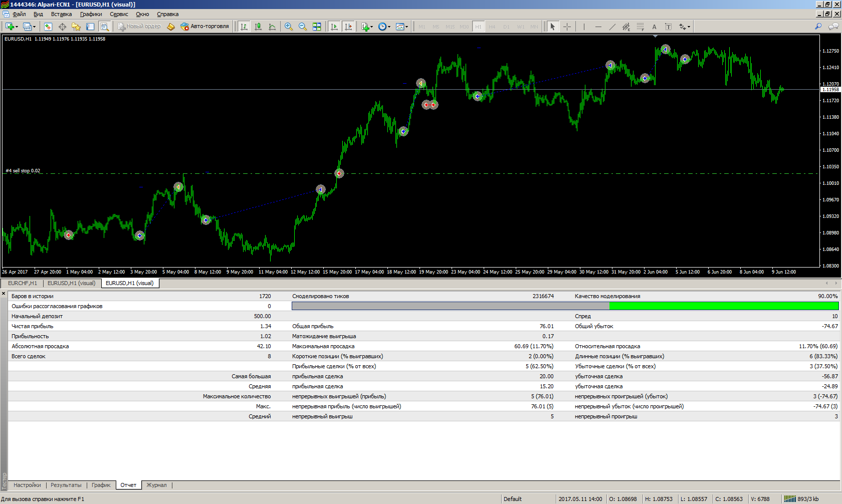Image resolution: width=842 pixels, height=504 pixels.
Task: Select the Fibonacci retracement tool
Action: pyautogui.click(x=640, y=27)
